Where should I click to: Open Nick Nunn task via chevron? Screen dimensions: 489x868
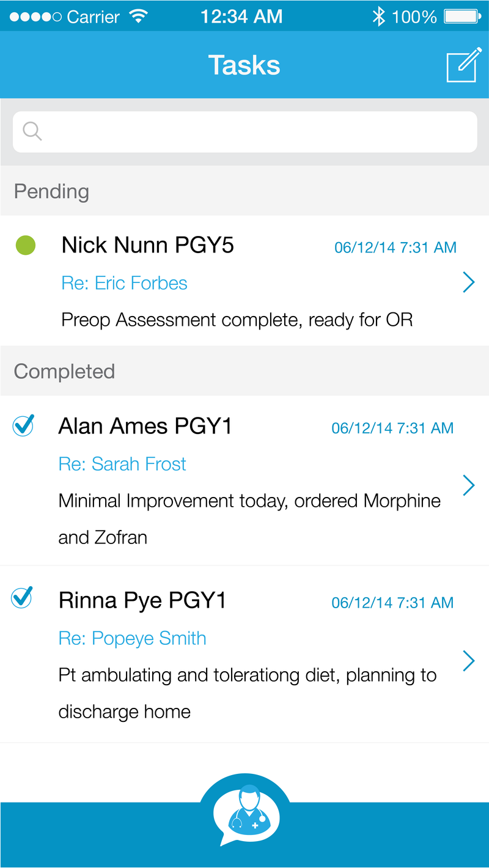point(469,282)
